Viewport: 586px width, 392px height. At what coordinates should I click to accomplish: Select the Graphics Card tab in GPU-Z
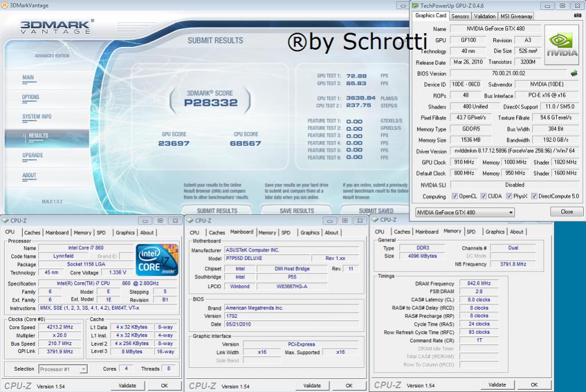(x=431, y=15)
